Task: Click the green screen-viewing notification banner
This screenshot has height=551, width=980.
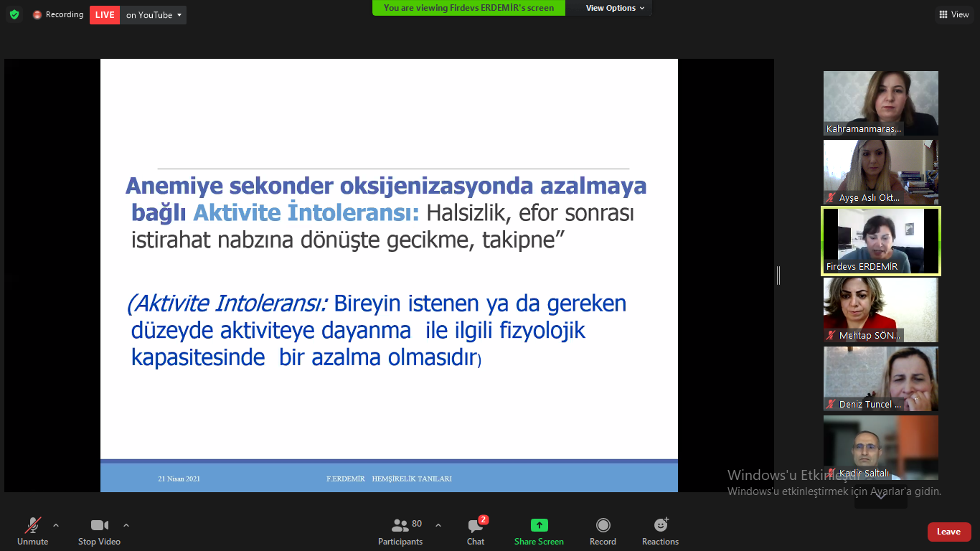Action: click(x=468, y=8)
